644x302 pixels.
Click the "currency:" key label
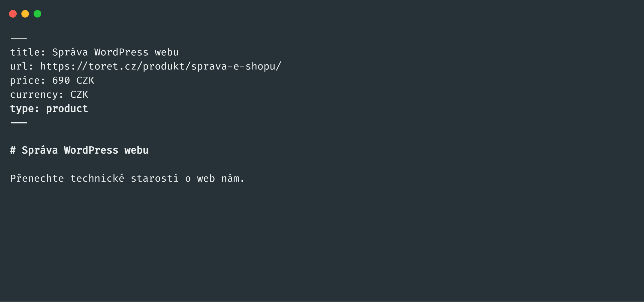(x=36, y=95)
